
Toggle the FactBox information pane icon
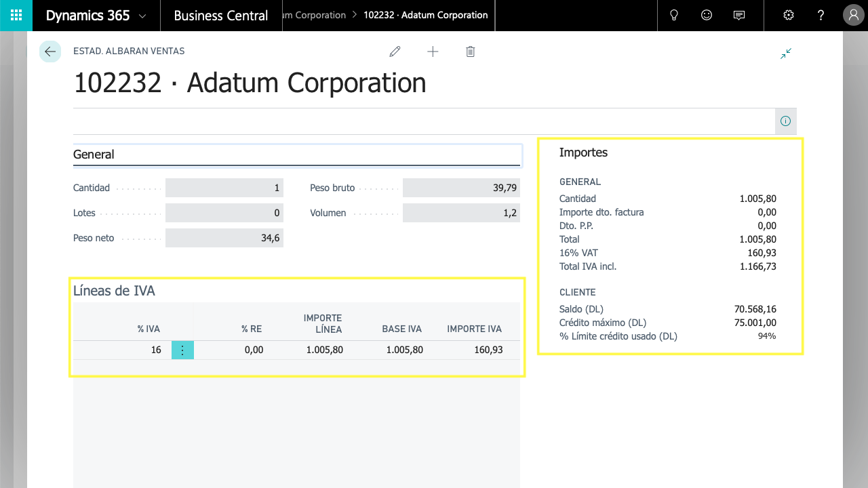pos(785,121)
